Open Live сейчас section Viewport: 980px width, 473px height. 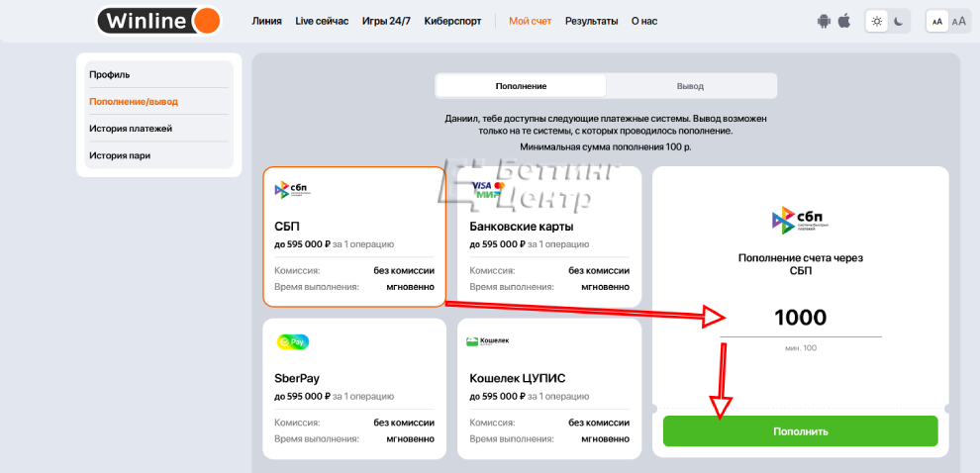click(322, 21)
